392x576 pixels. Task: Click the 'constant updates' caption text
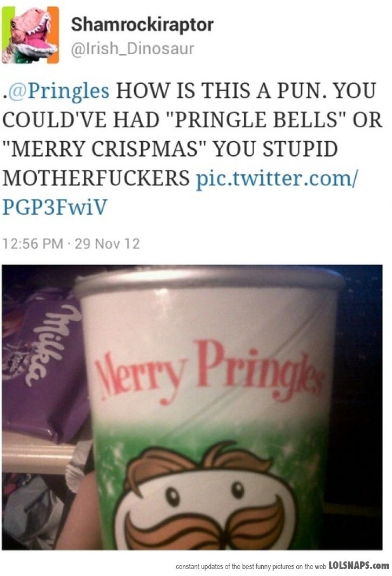(x=251, y=566)
